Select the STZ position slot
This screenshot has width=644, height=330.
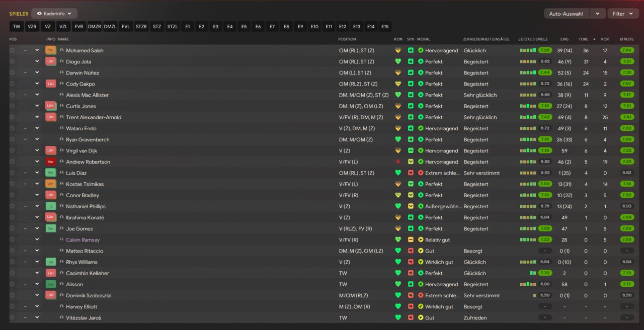[157, 27]
